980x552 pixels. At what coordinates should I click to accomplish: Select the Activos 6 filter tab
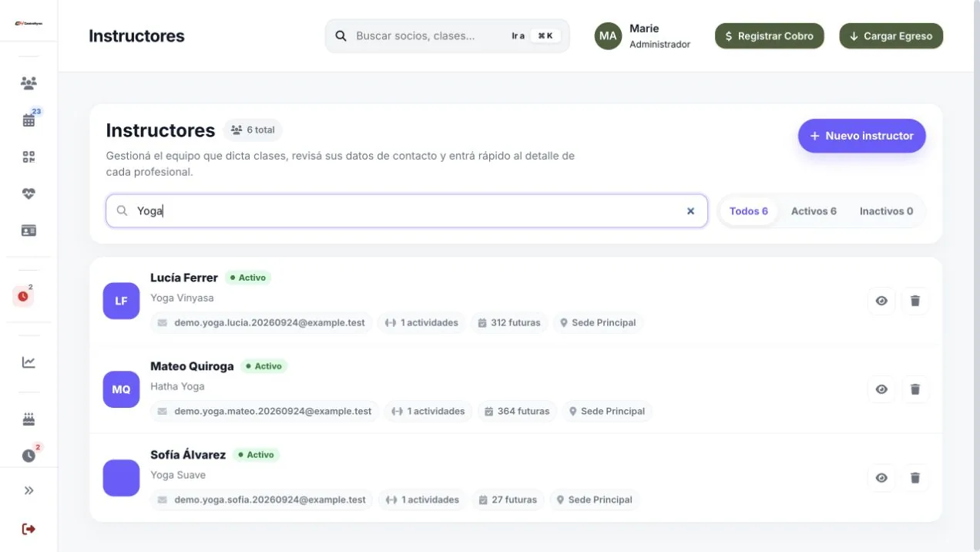(x=814, y=211)
